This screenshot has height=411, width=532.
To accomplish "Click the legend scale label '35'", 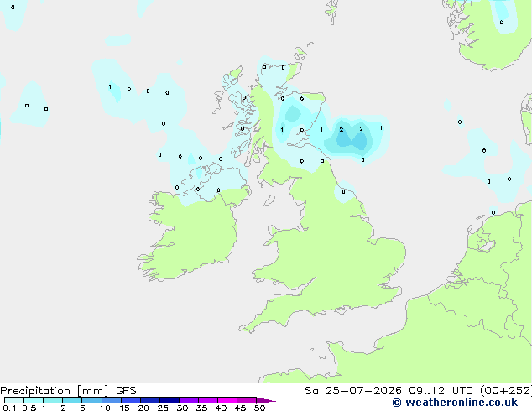I will point(201,408).
